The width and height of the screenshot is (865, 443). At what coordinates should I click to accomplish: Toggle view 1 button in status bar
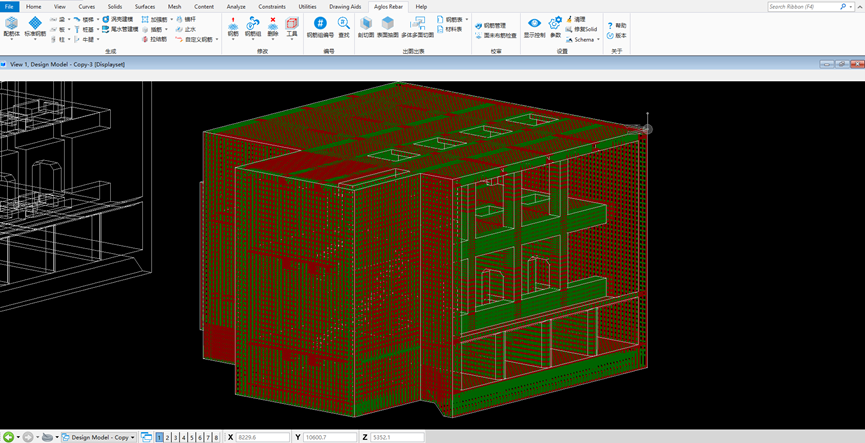[160, 437]
